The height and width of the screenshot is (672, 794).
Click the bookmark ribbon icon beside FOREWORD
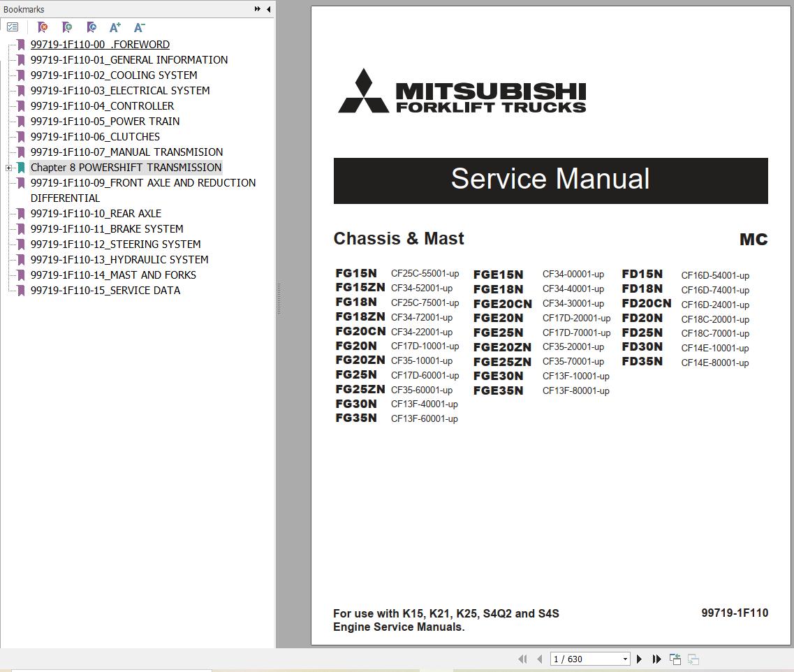pos(21,45)
